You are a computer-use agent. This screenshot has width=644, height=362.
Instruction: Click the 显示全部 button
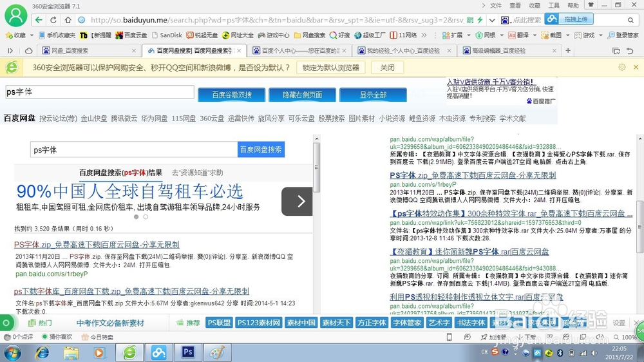373,95
